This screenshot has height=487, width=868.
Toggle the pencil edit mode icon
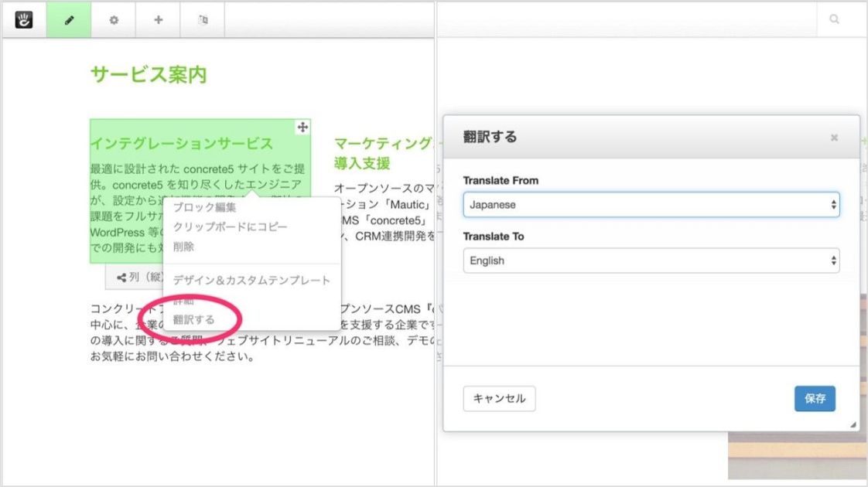point(69,20)
